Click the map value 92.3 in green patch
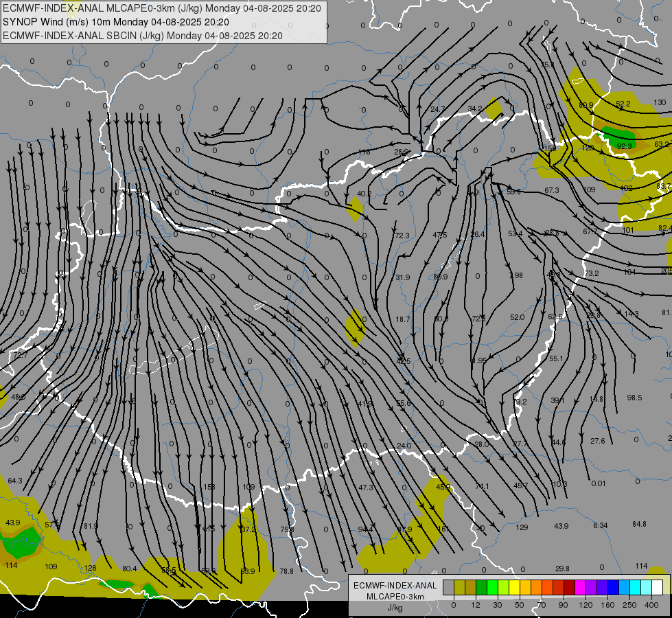 click(x=624, y=146)
